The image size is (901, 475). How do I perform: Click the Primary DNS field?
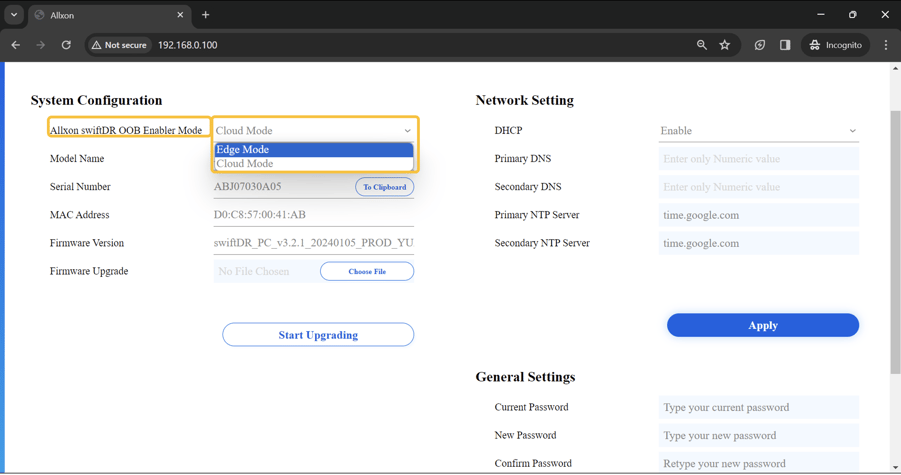[758, 159]
